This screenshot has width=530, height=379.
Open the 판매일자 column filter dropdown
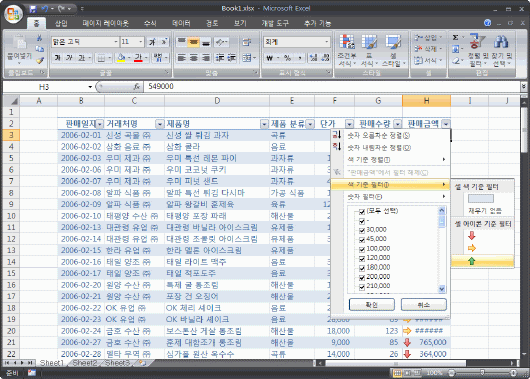coord(100,124)
